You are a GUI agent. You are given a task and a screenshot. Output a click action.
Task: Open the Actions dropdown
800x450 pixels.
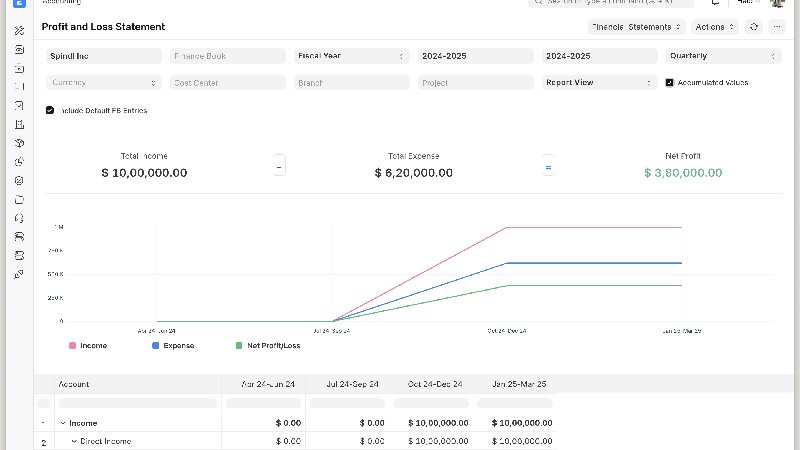click(x=714, y=27)
